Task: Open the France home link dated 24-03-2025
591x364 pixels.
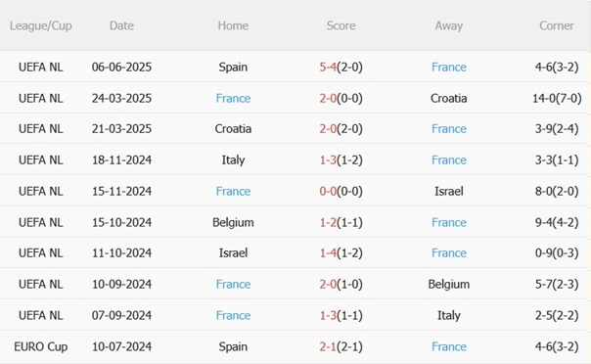Action: pos(233,99)
